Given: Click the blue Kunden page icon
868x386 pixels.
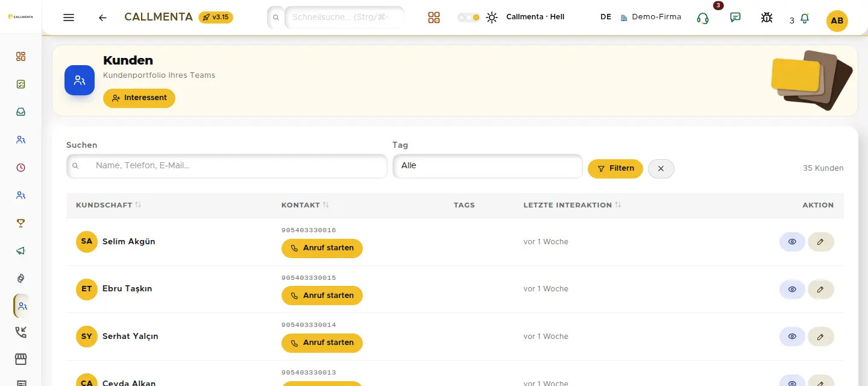Looking at the screenshot, I should click(80, 80).
